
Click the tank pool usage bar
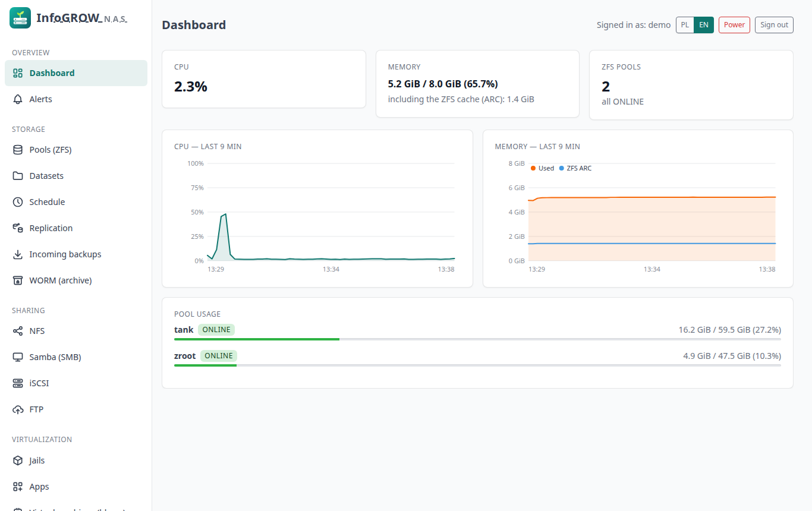[x=477, y=339]
